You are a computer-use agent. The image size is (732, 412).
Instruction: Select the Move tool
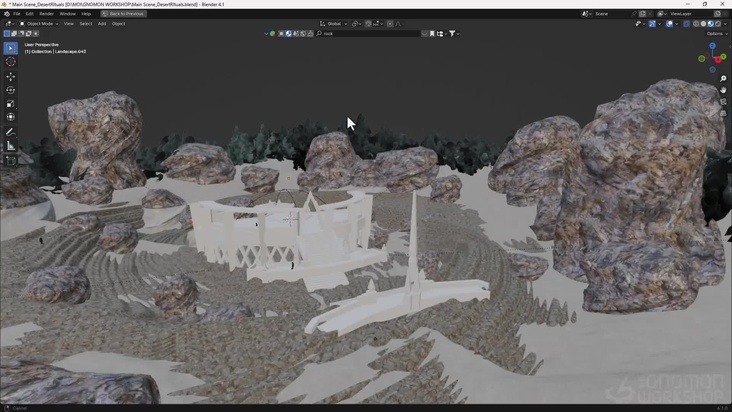(10, 77)
